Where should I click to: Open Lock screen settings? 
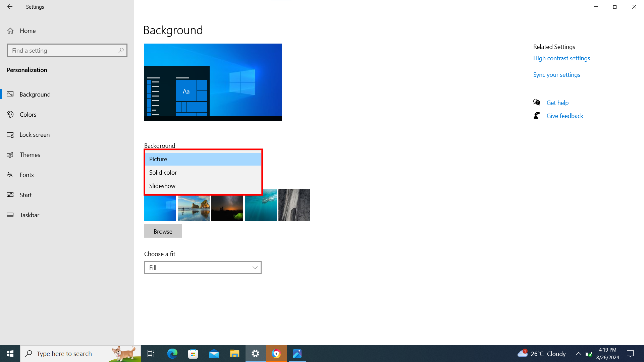[x=34, y=135]
